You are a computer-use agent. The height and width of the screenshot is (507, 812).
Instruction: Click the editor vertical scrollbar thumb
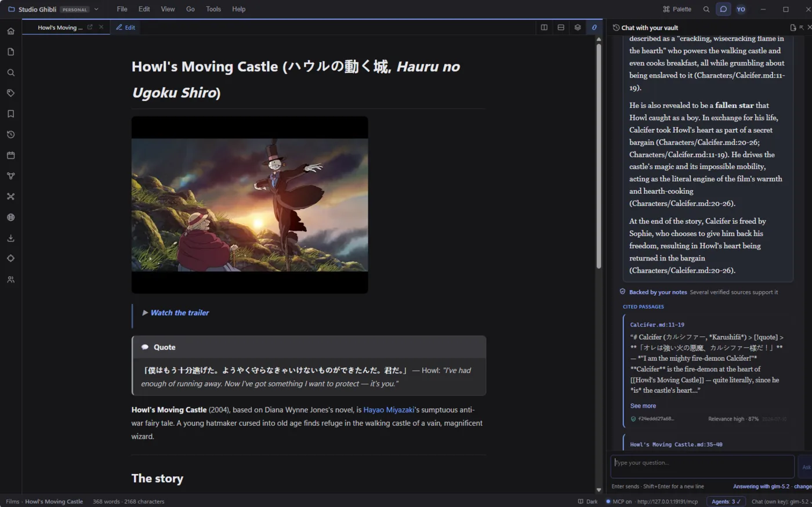point(599,155)
